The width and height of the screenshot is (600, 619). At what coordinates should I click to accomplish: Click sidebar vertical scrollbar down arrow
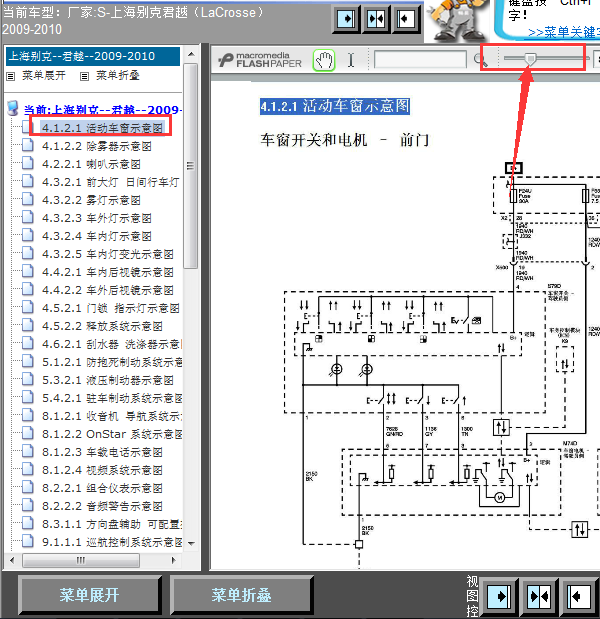pyautogui.click(x=191, y=544)
